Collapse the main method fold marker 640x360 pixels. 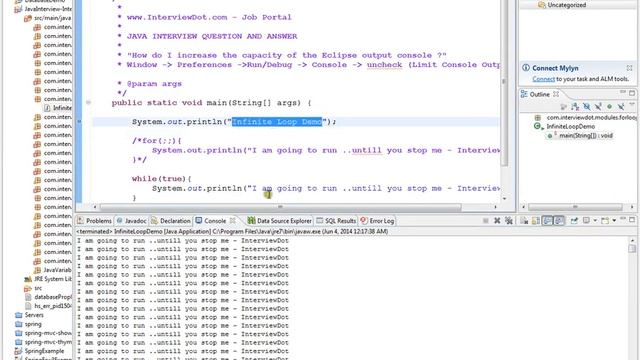point(88,102)
